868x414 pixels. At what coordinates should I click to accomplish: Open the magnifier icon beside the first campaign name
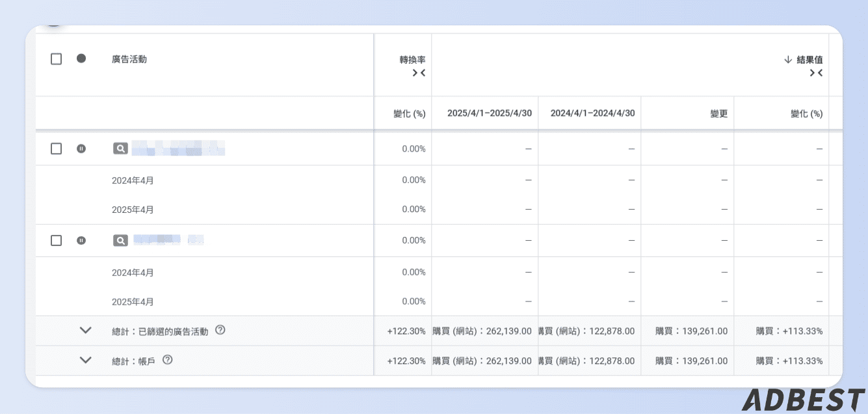tap(120, 148)
